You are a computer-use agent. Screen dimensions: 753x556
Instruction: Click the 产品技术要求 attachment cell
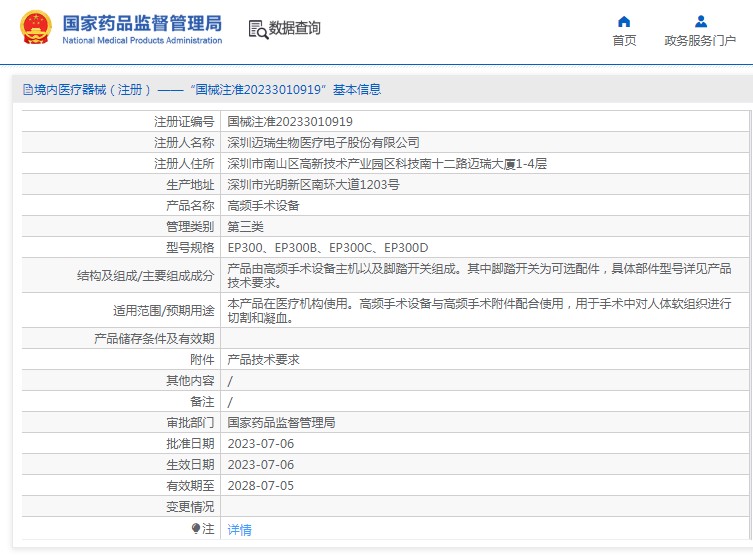[x=263, y=359]
